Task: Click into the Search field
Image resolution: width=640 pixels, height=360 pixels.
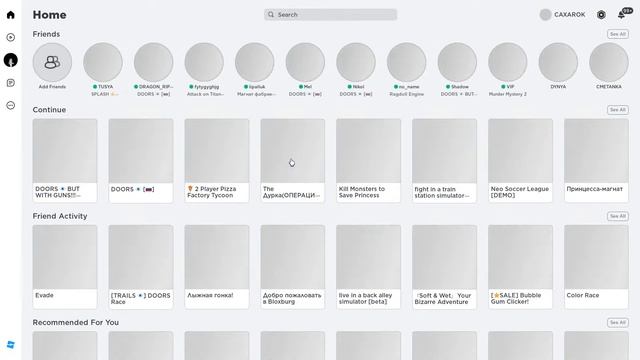Action: pyautogui.click(x=330, y=15)
